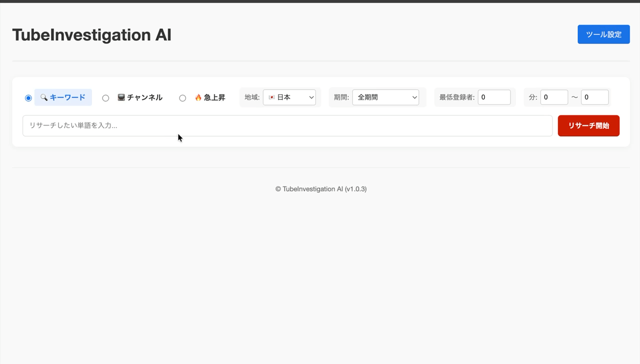
Task: Click the 最低登録者: label
Action: [x=457, y=97]
